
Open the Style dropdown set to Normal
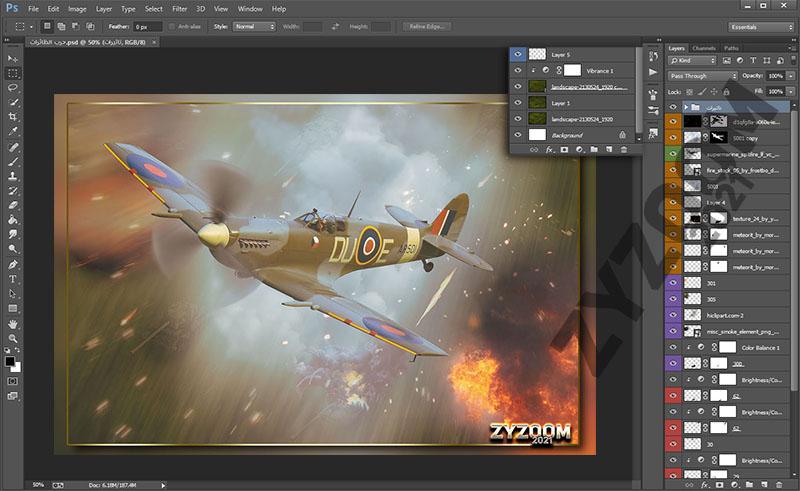point(254,27)
